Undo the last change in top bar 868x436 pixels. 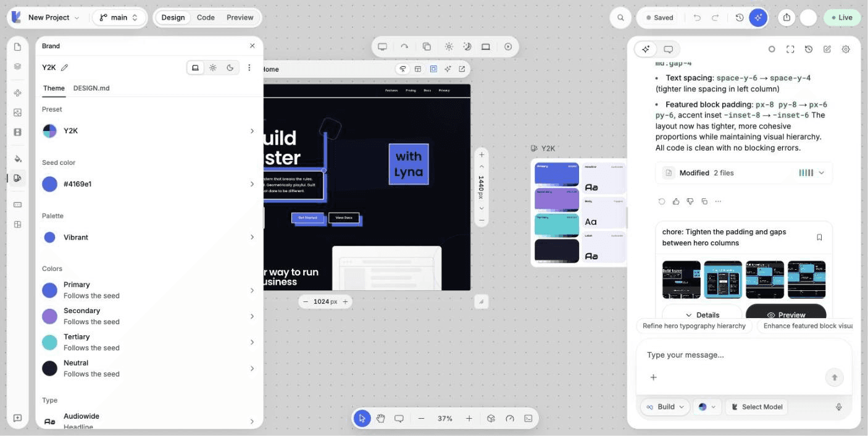click(697, 17)
